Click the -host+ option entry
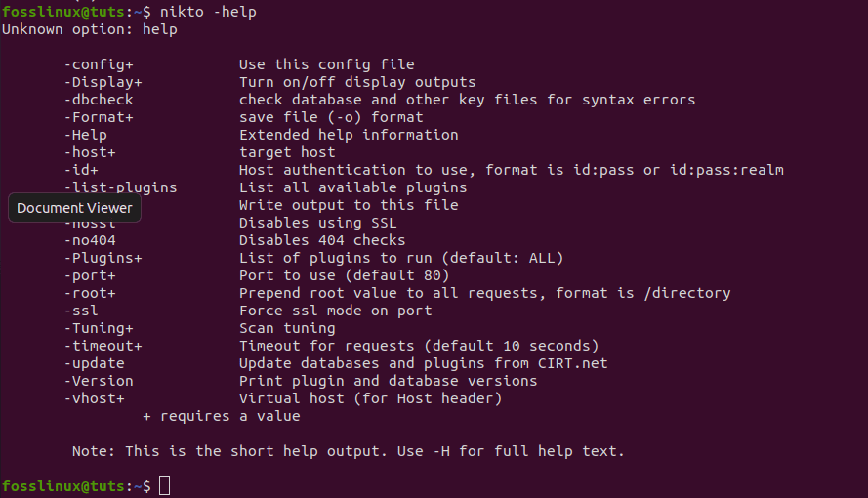This screenshot has height=498, width=868. coord(90,152)
